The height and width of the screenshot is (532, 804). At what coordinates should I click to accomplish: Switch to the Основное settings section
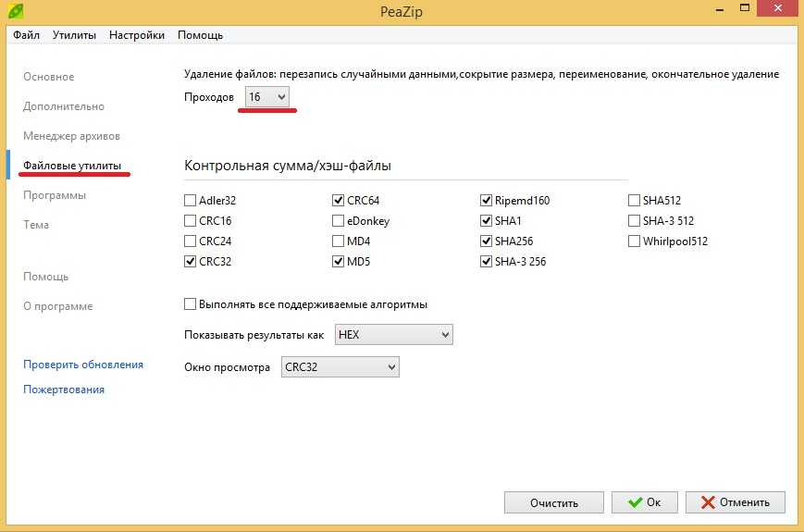(x=49, y=77)
